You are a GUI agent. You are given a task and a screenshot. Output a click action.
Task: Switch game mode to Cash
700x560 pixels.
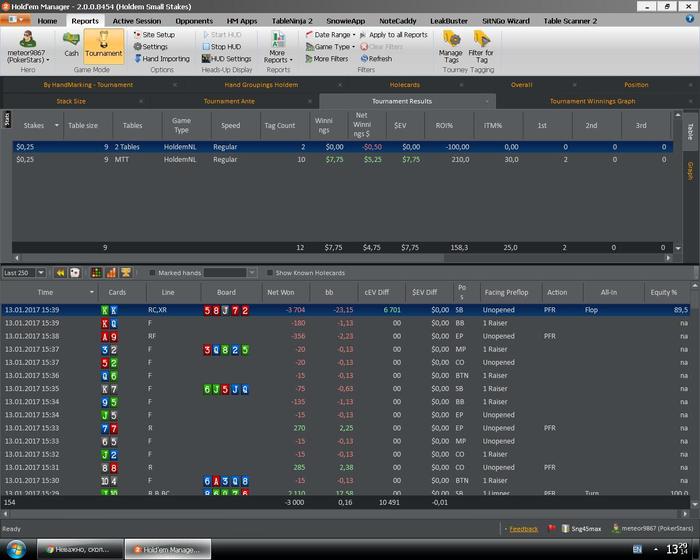[x=71, y=44]
